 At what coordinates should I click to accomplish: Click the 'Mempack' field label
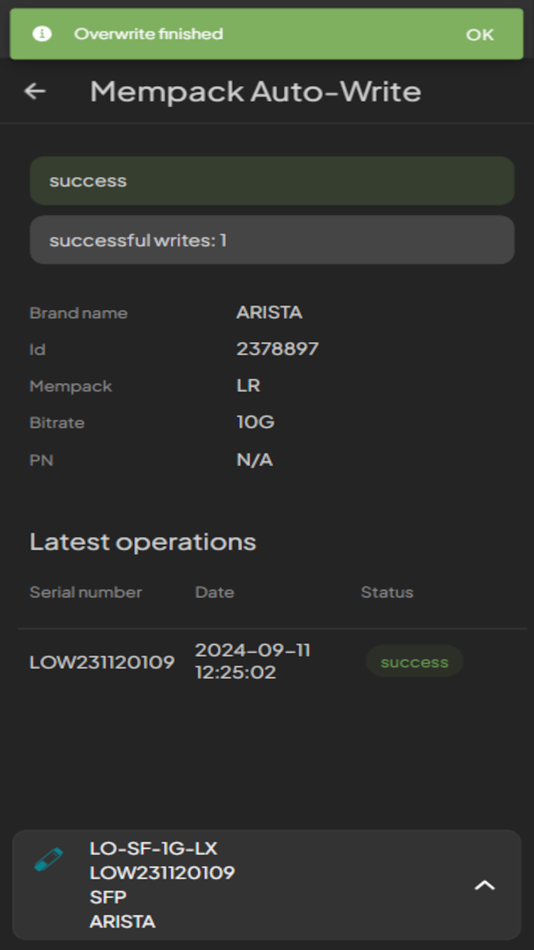click(71, 386)
